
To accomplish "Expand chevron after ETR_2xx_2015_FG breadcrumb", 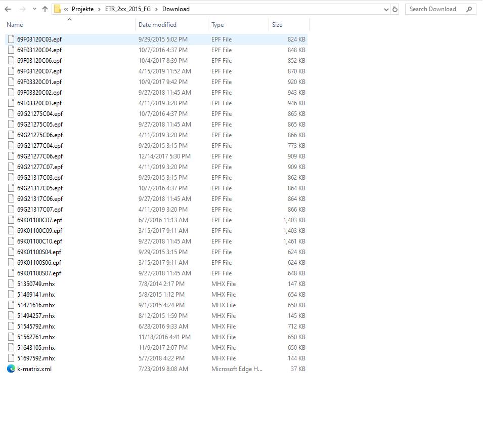I will (156, 9).
